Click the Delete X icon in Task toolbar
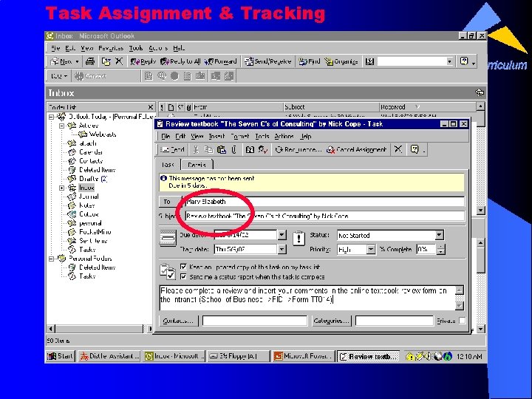The width and height of the screenshot is (532, 399). pyautogui.click(x=398, y=149)
